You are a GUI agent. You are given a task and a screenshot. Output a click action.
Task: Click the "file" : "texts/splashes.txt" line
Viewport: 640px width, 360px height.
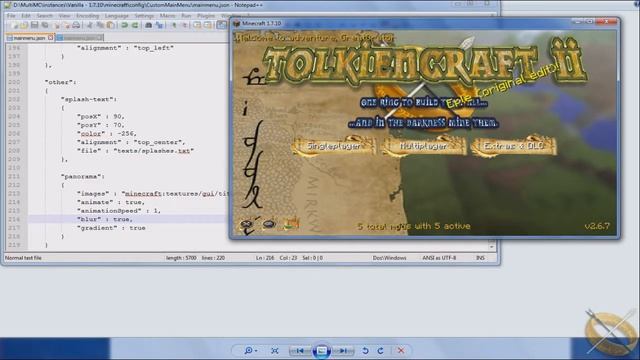point(135,151)
